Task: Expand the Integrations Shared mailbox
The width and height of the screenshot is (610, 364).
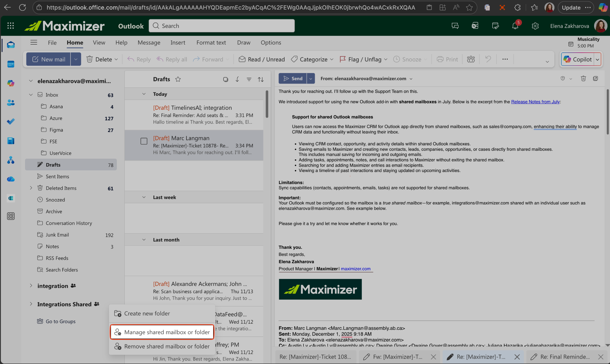Action: 31,304
